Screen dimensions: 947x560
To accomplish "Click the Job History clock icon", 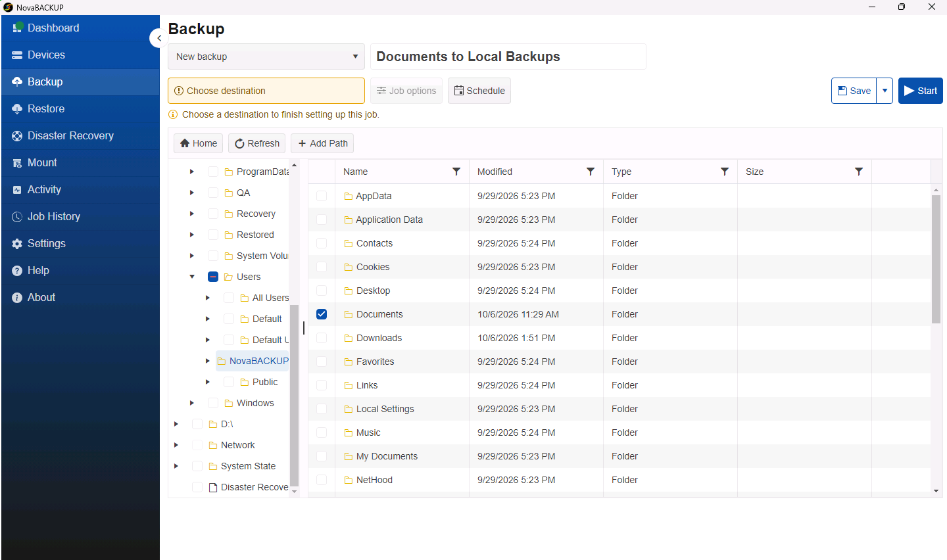I will tap(17, 217).
